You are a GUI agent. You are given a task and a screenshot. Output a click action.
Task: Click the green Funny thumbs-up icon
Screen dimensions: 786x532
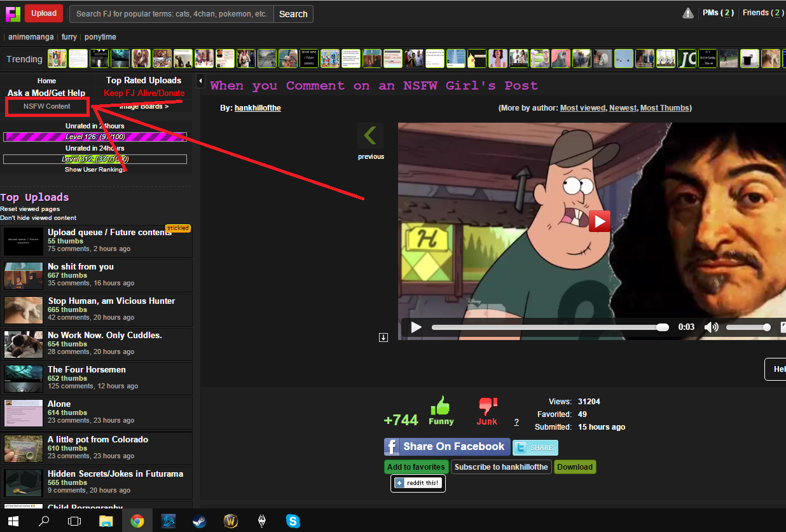click(441, 406)
